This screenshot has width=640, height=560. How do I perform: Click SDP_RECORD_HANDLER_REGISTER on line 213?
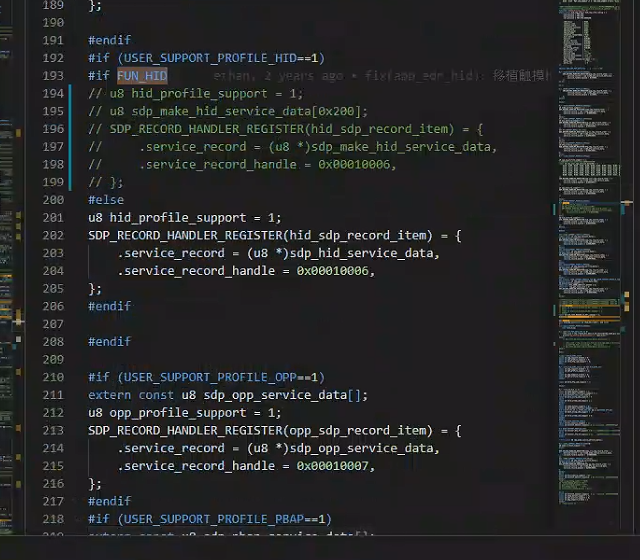point(185,431)
